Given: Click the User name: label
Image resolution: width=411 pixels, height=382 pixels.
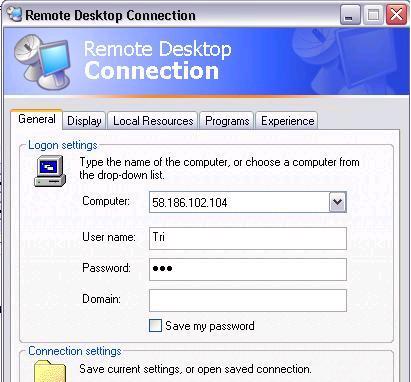Looking at the screenshot, I should (109, 237).
